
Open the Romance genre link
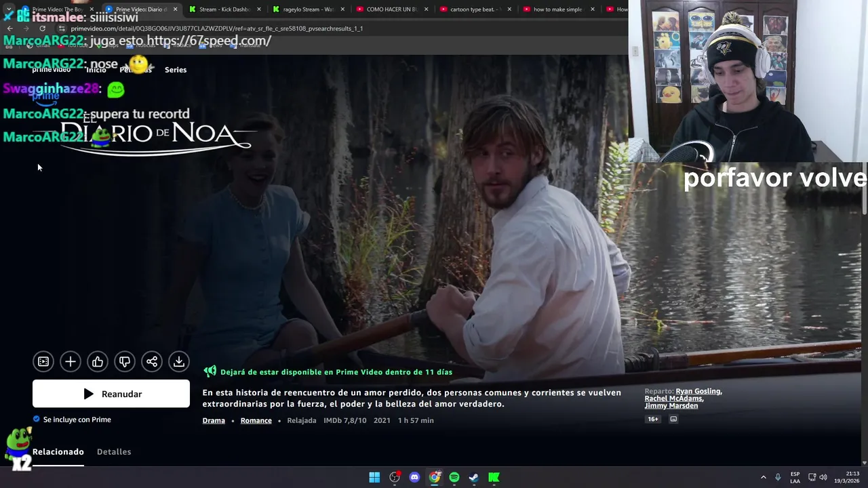point(256,420)
